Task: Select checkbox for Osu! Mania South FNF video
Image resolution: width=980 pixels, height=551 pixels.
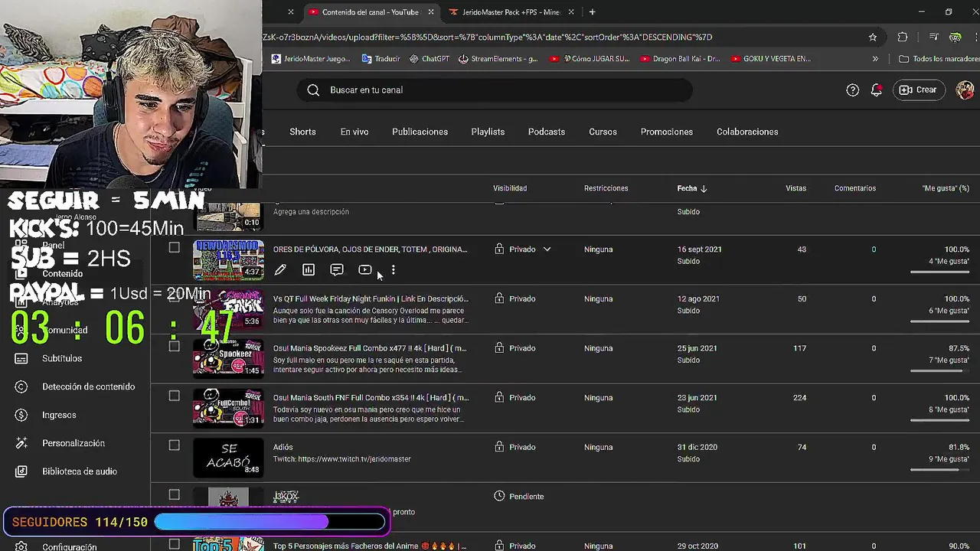Action: point(175,396)
